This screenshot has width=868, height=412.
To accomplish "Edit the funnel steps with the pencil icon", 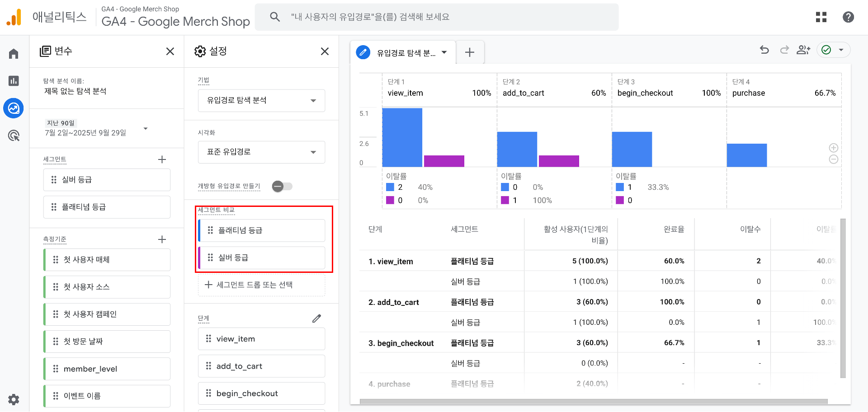I will coord(316,318).
